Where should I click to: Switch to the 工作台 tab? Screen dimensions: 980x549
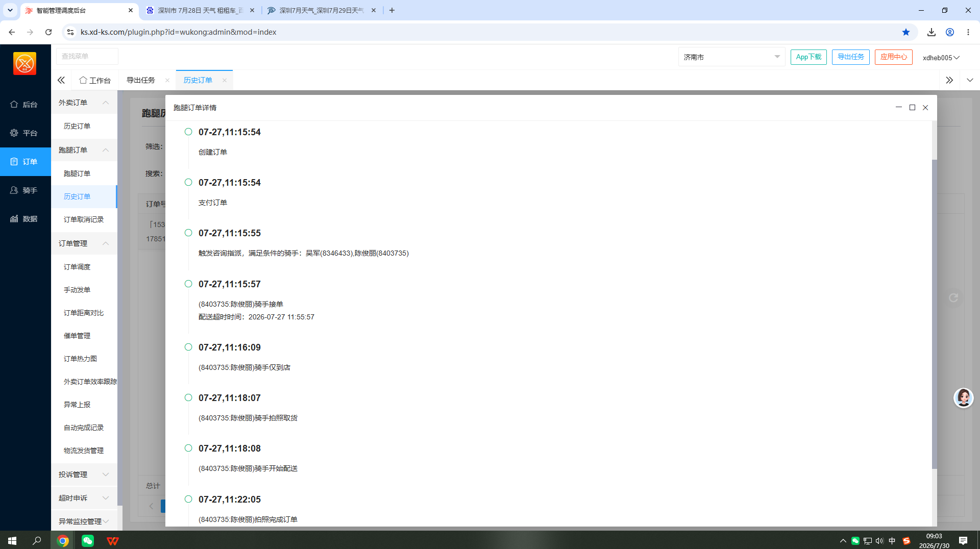tap(95, 80)
